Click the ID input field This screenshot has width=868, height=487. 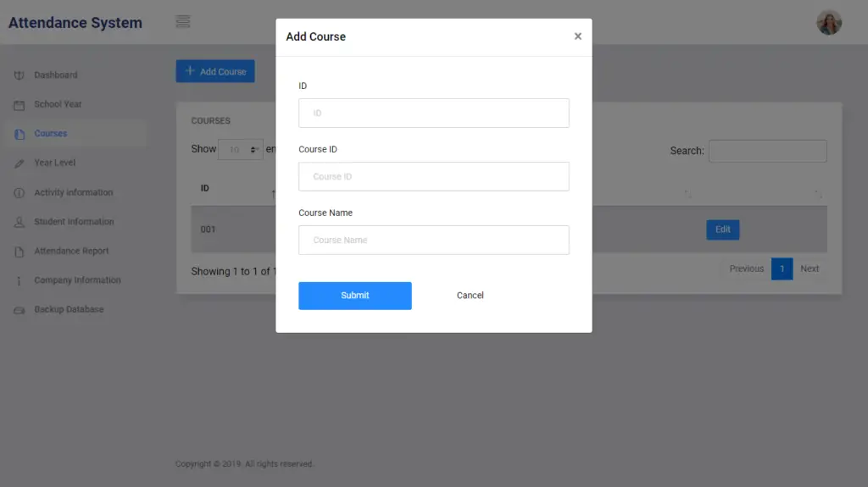(x=433, y=113)
